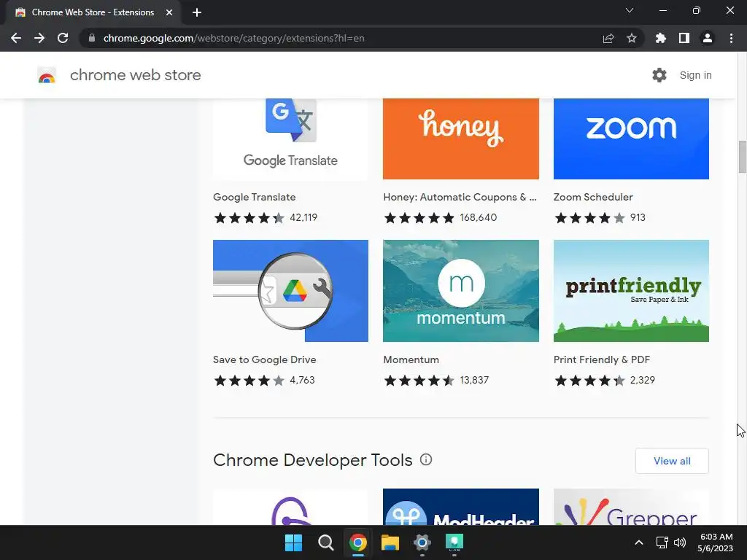Screen dimensions: 747x560
Task: Open the Zoom Scheduler thumbnail
Action: 631,139
